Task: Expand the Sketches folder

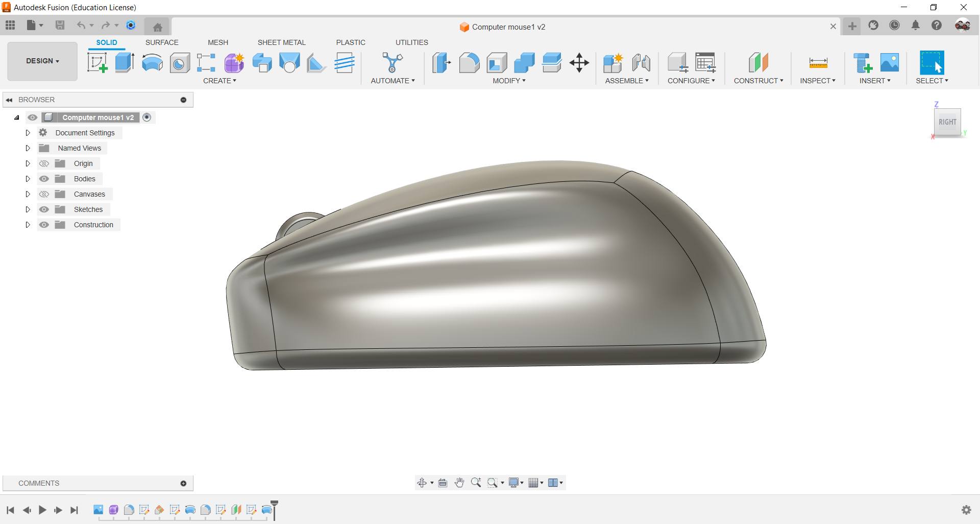Action: pyautogui.click(x=28, y=209)
